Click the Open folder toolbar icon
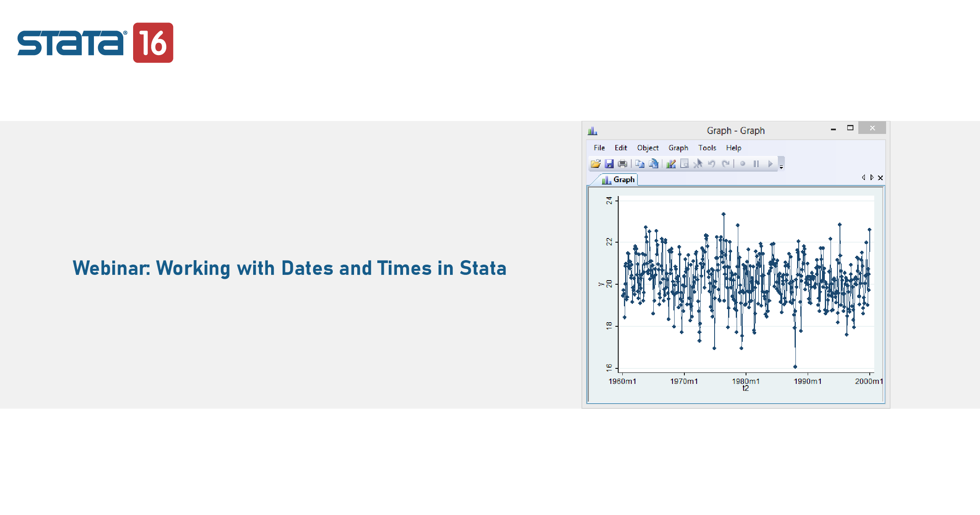 pyautogui.click(x=596, y=164)
